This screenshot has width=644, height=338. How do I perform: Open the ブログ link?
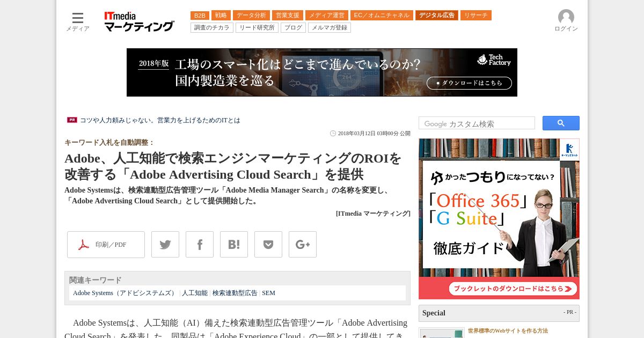click(x=293, y=27)
